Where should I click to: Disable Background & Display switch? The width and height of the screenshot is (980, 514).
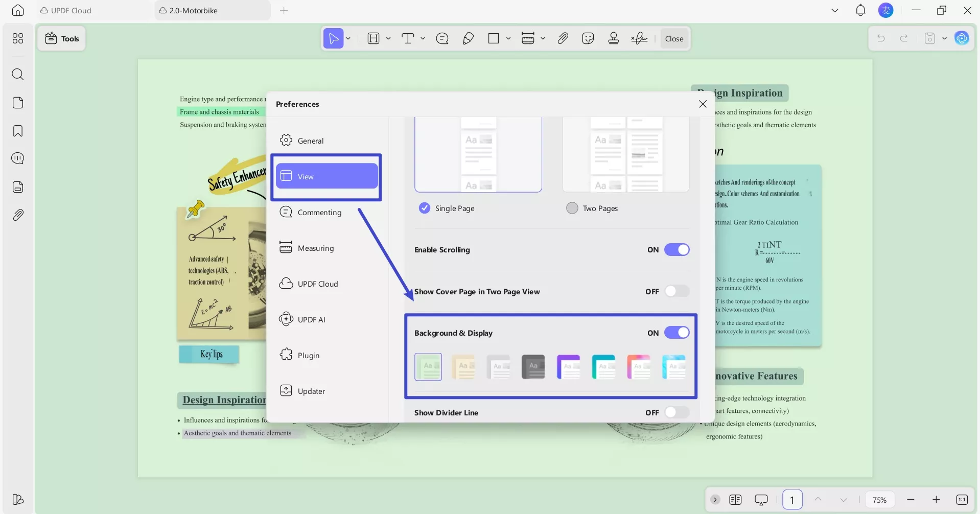coord(676,333)
